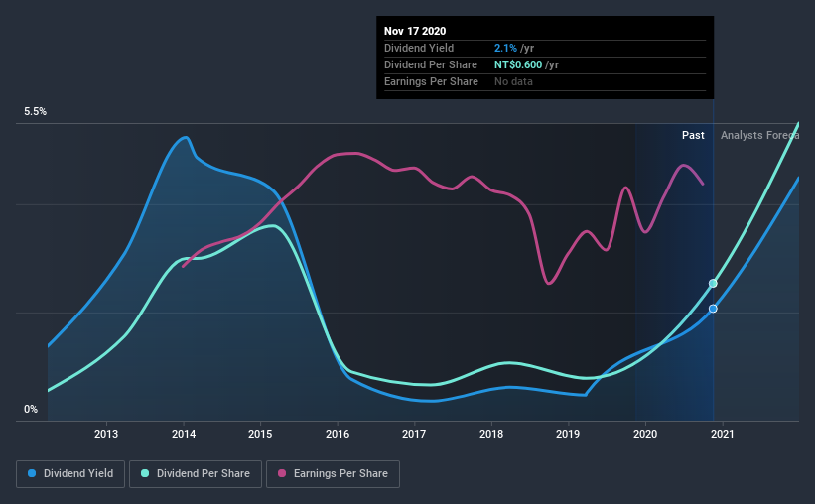This screenshot has height=504, width=815.
Task: Click the 2.1% dividend yield value in tooltip
Action: [505, 48]
